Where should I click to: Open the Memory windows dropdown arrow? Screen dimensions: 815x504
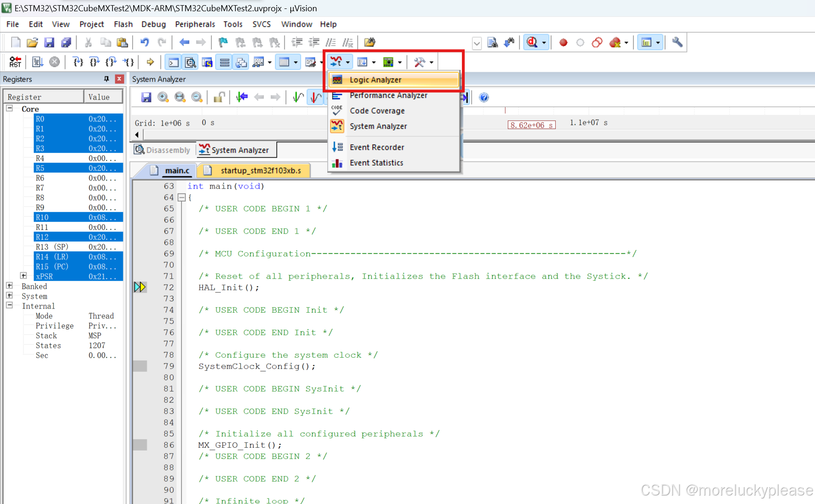pyautogui.click(x=295, y=62)
